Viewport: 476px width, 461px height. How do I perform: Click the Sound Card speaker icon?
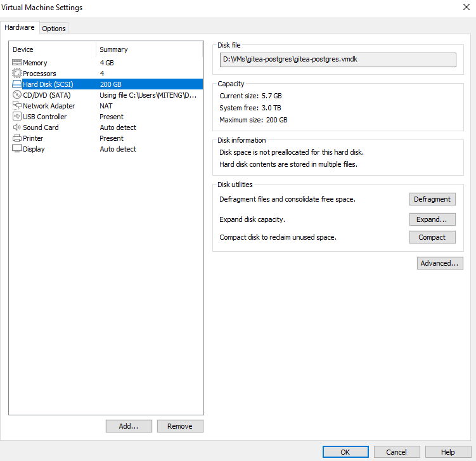17,127
